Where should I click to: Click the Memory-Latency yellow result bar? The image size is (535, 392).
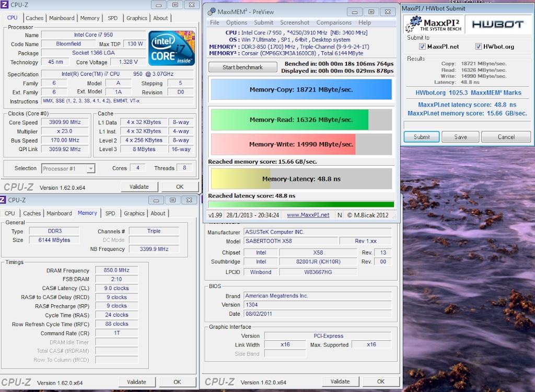(301, 179)
